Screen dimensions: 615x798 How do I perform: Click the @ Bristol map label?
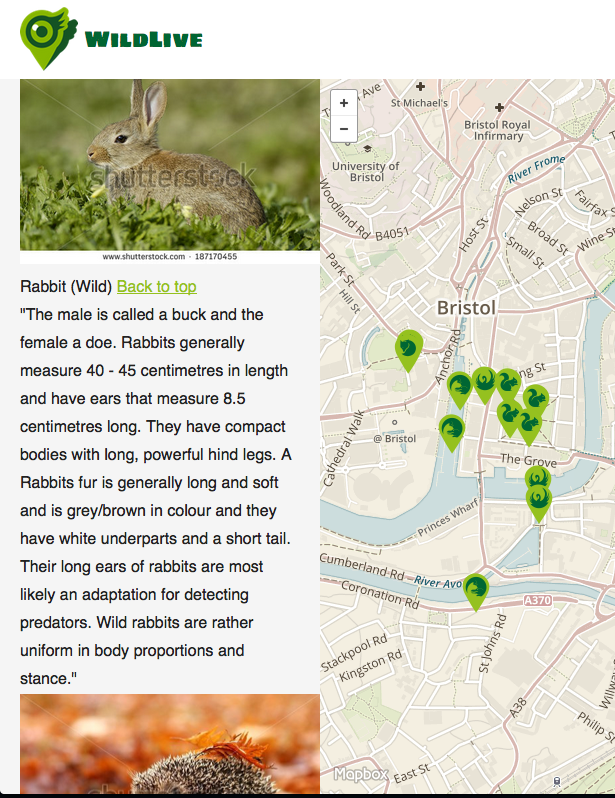(395, 439)
